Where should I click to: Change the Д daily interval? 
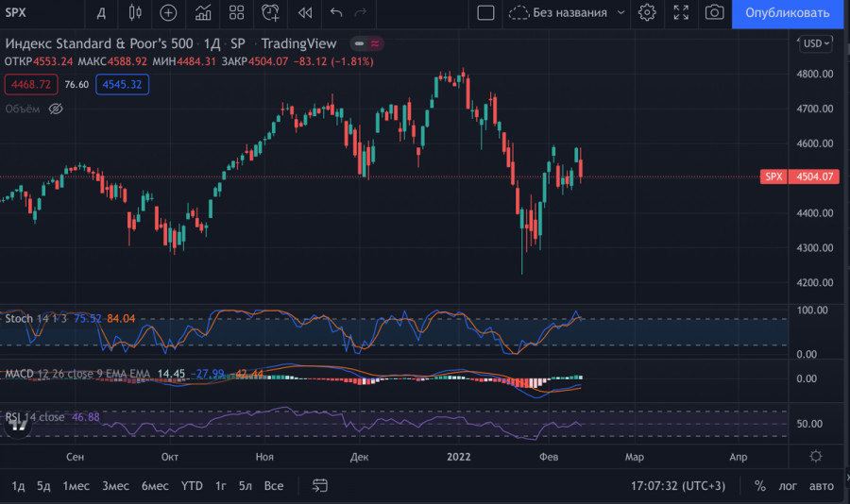click(101, 12)
